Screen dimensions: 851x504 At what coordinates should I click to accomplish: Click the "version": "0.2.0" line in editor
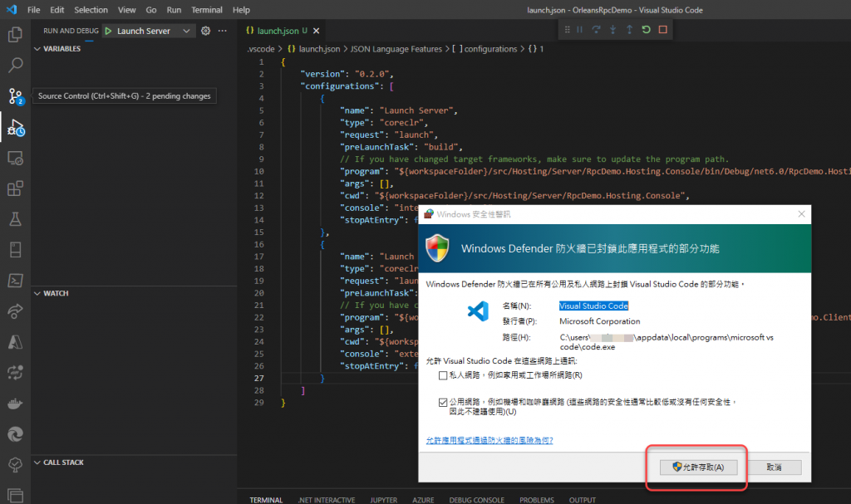[x=347, y=74]
